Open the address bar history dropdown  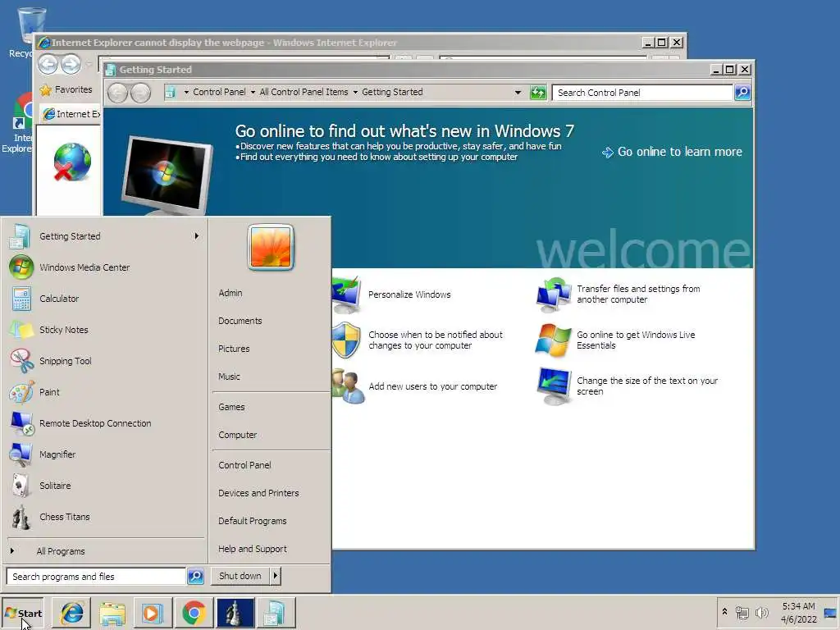(x=518, y=93)
